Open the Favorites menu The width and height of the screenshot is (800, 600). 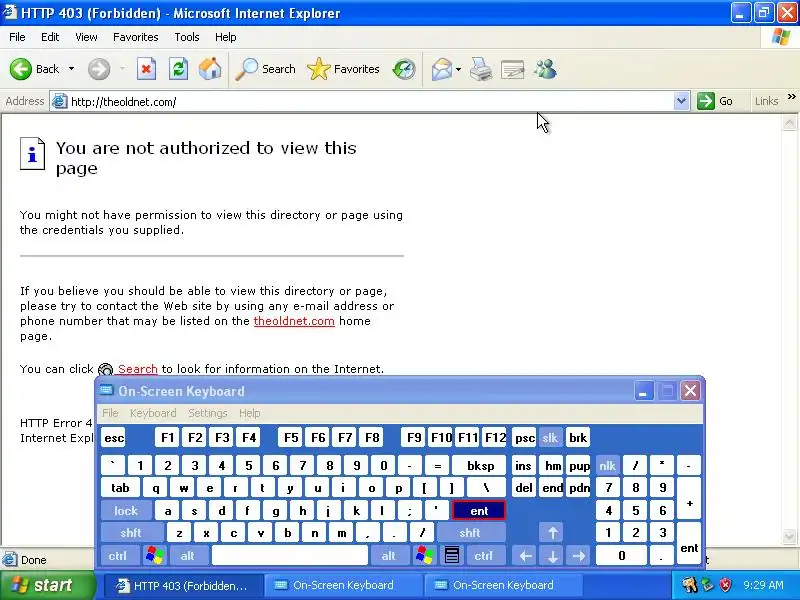[x=136, y=37]
